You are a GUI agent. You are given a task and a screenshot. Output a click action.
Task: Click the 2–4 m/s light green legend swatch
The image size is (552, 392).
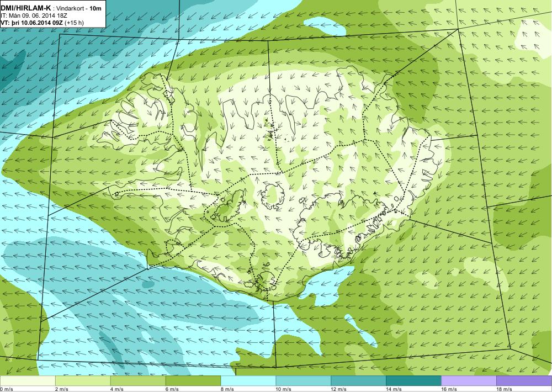click(x=83, y=381)
